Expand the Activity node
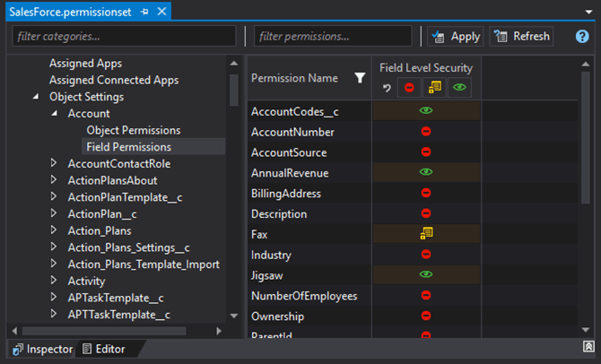The height and width of the screenshot is (364, 601). pos(54,280)
